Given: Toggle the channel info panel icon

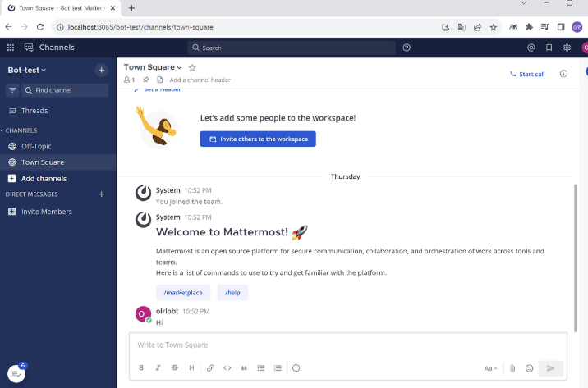Looking at the screenshot, I should pos(563,74).
